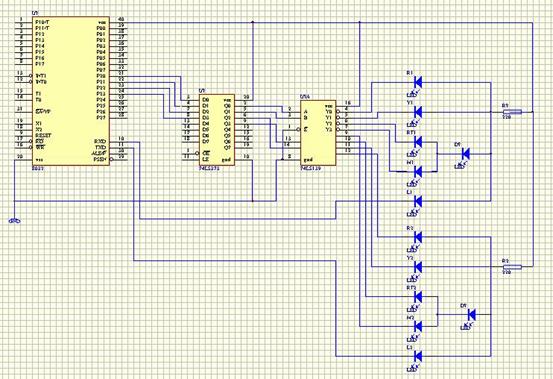Select the N1 LED diode symbol
Viewport: 553px width, 379px height.
418,172
